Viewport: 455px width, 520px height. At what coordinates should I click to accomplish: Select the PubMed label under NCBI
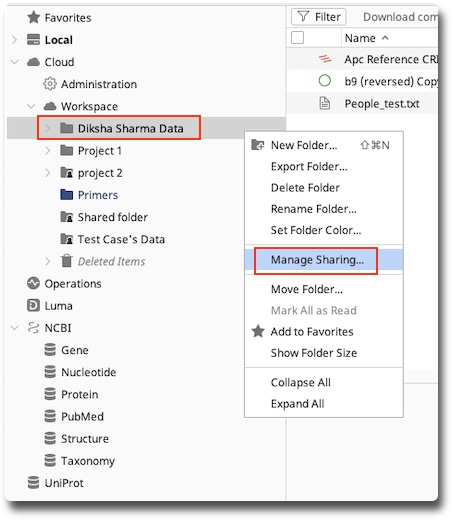(x=82, y=416)
